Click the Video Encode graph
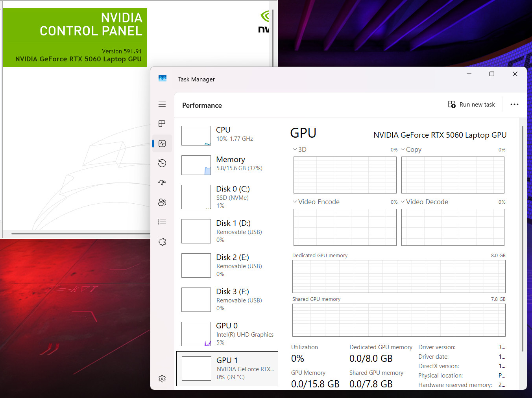Viewport: 532px width, 398px height. [x=345, y=227]
